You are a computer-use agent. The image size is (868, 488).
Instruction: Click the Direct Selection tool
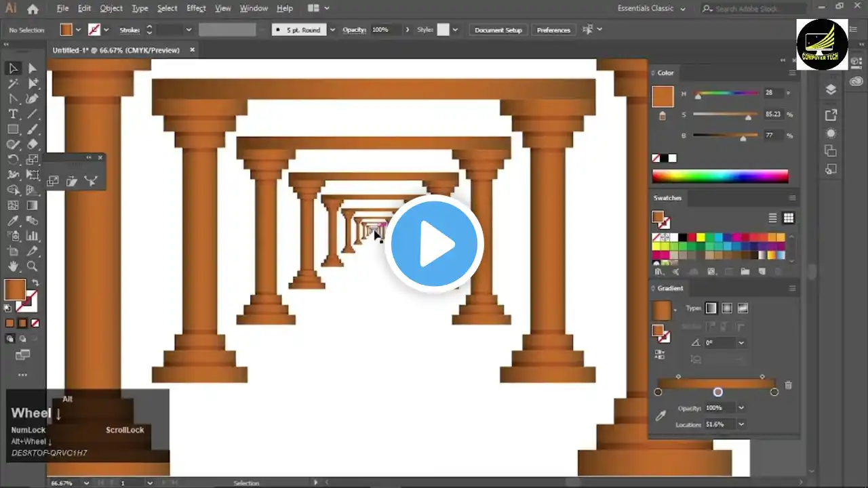(32, 68)
